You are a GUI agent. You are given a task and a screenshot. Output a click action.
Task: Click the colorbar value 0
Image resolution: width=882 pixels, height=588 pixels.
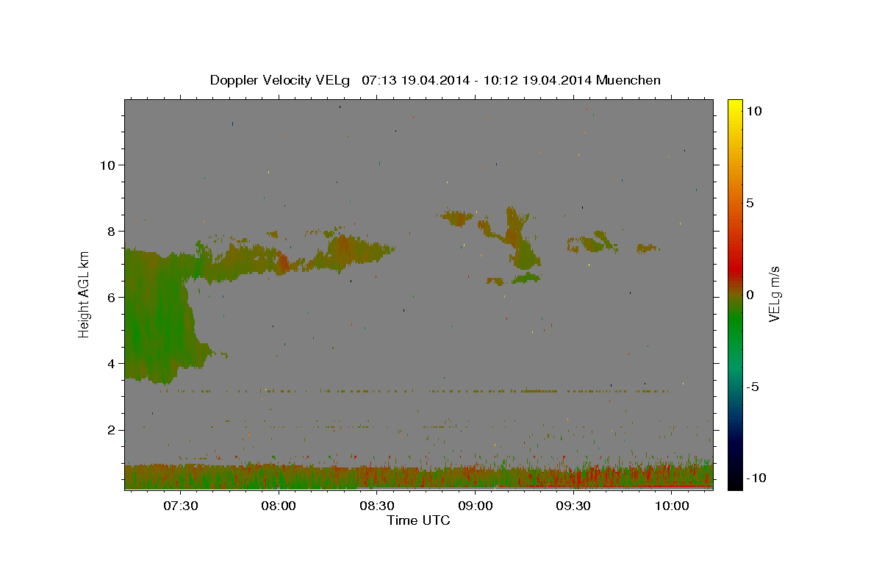750,295
